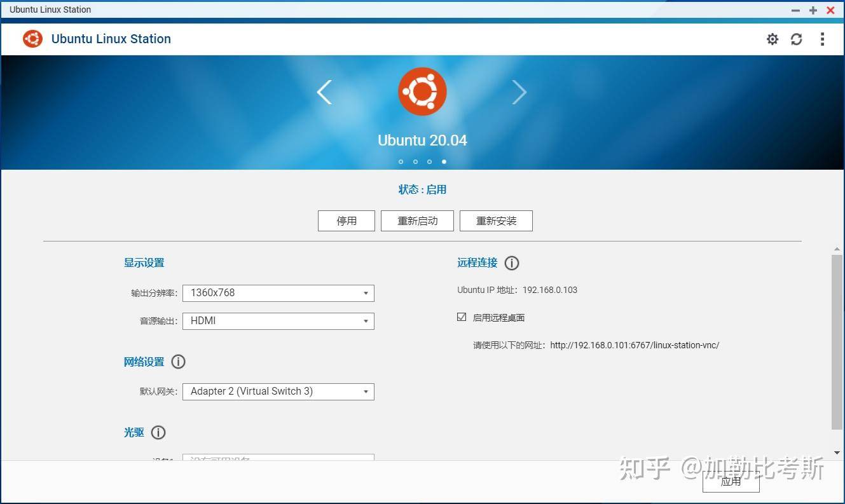Select the second carousel page dot
This screenshot has width=845, height=504.
click(415, 161)
